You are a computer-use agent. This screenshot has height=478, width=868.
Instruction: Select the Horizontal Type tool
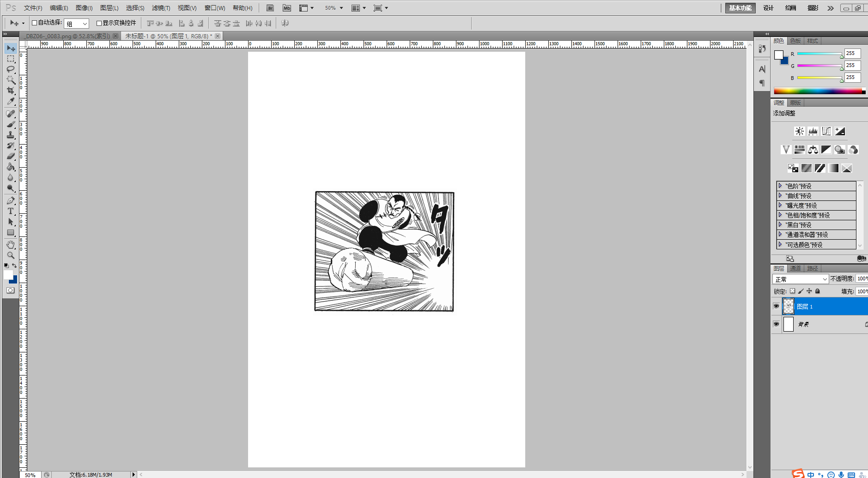[x=11, y=211]
